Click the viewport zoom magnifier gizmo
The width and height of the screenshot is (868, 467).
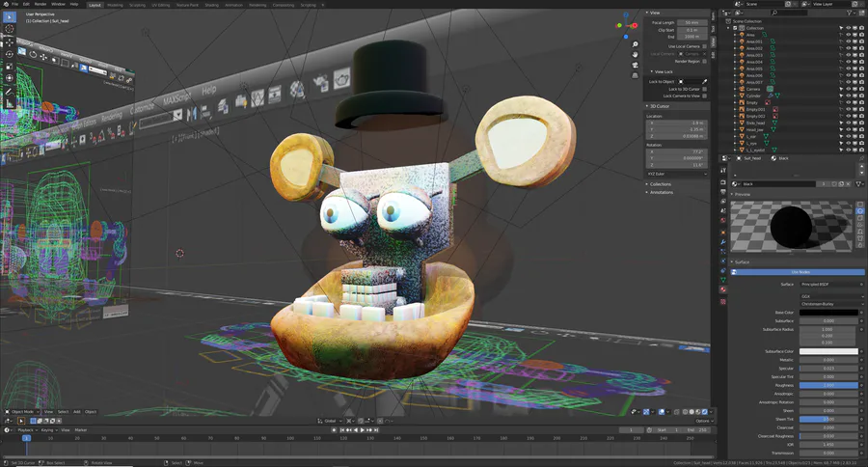click(x=635, y=44)
